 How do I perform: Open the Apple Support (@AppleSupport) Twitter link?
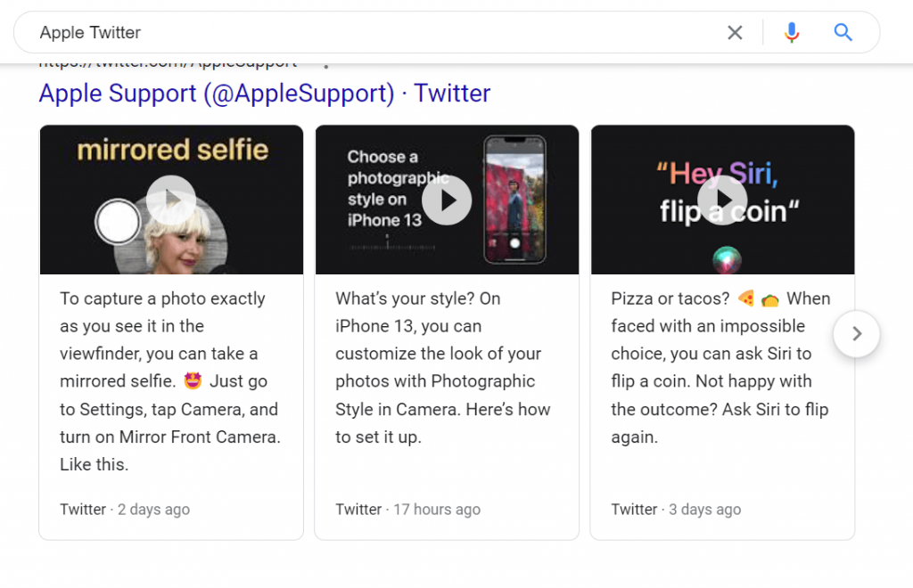click(x=265, y=93)
